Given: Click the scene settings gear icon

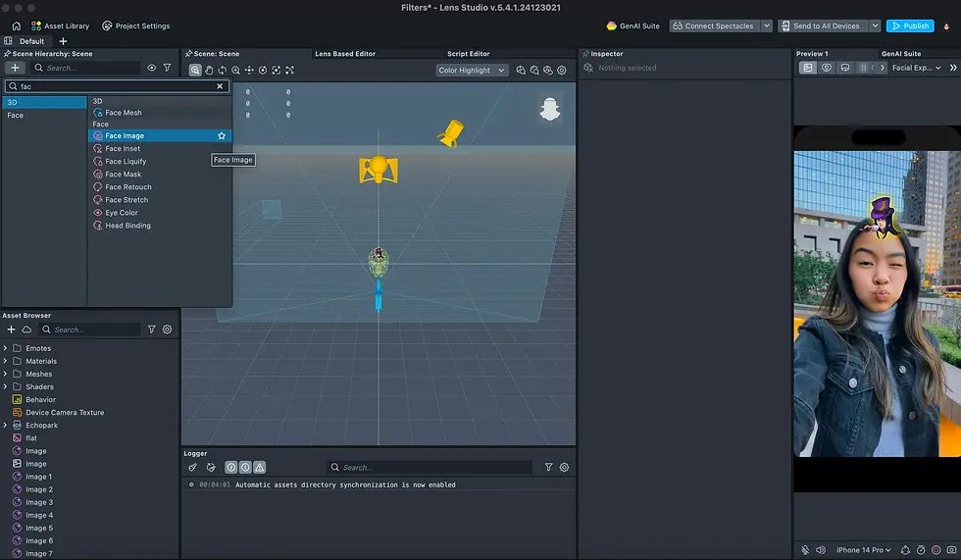Looking at the screenshot, I should (x=561, y=70).
